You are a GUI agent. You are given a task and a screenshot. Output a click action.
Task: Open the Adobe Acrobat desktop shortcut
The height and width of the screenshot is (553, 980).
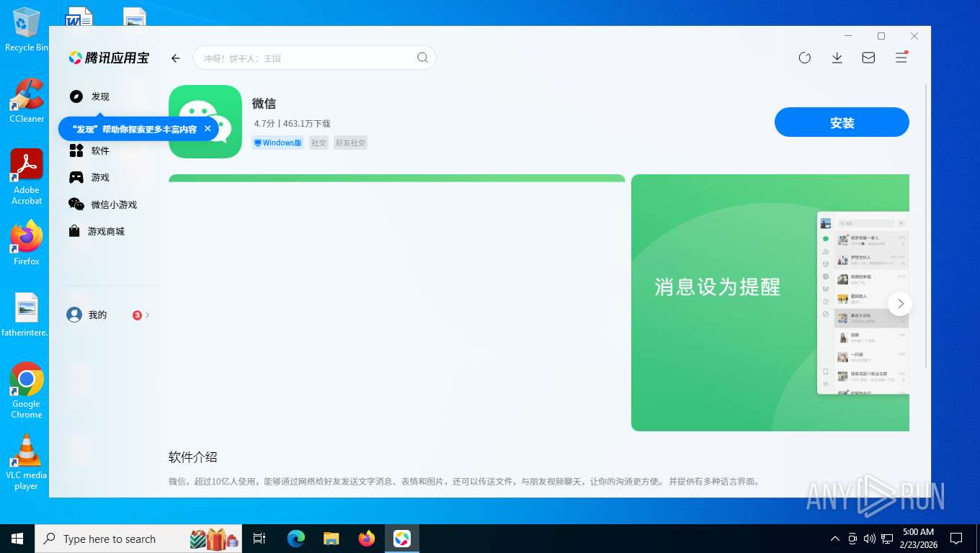pyautogui.click(x=27, y=177)
